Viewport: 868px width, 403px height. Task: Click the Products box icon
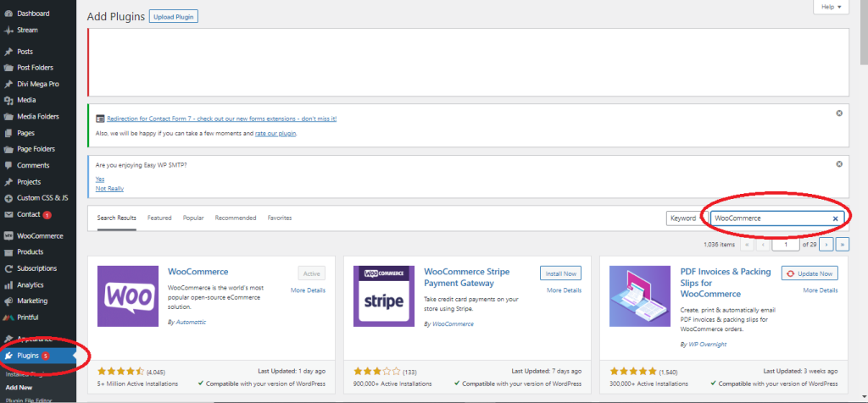tap(8, 252)
